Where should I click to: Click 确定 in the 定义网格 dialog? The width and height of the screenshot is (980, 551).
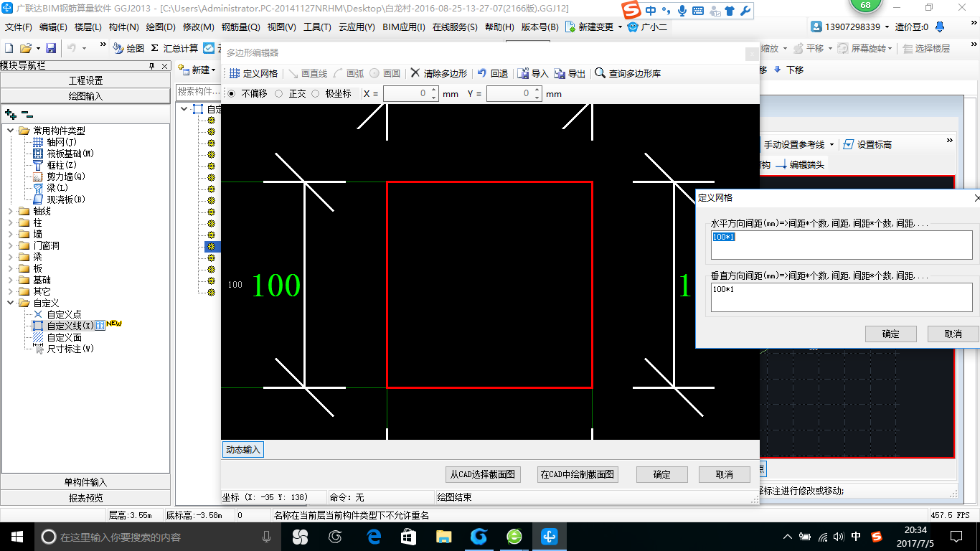coord(890,334)
